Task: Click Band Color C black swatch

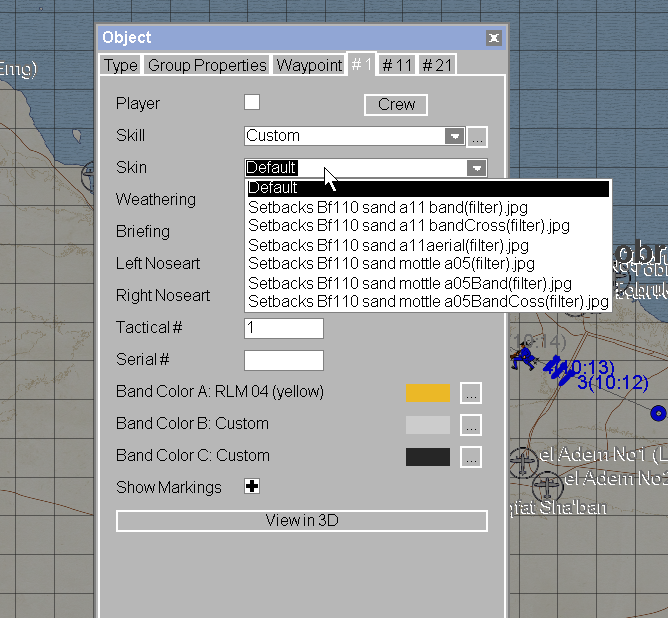Action: pos(428,457)
